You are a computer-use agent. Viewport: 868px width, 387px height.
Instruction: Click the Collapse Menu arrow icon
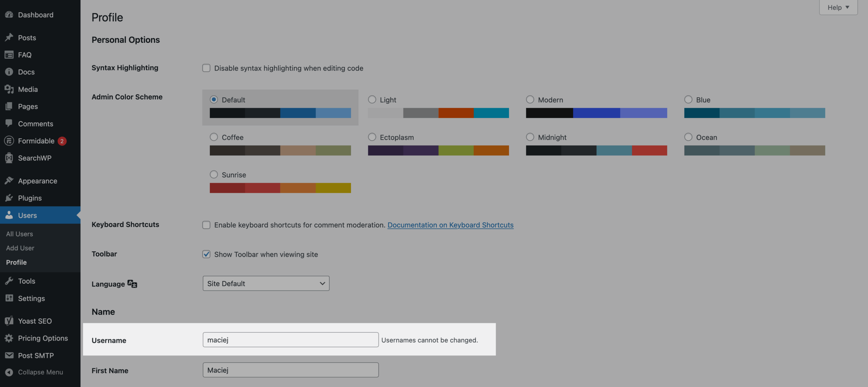tap(9, 372)
